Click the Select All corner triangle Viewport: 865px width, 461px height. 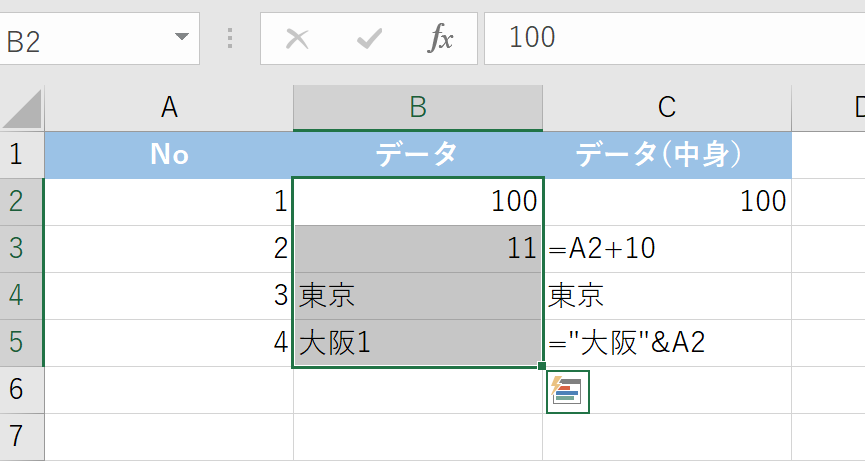24,108
